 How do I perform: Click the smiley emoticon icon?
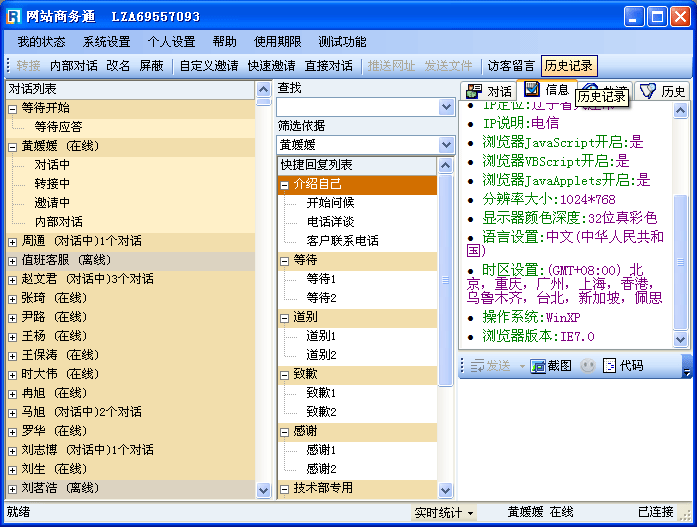pyautogui.click(x=588, y=366)
